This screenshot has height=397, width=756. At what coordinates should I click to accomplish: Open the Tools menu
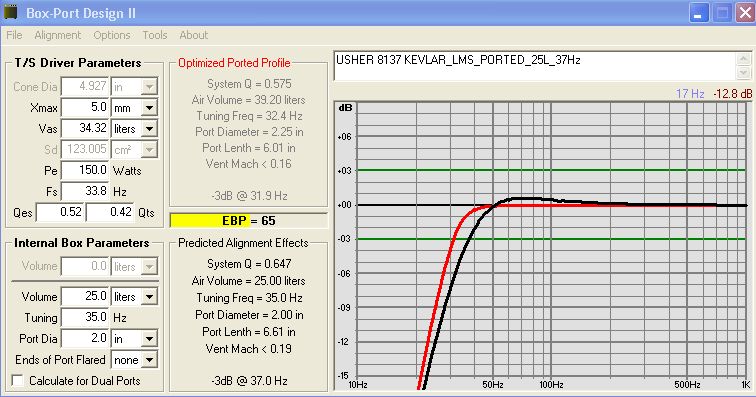pyautogui.click(x=154, y=35)
